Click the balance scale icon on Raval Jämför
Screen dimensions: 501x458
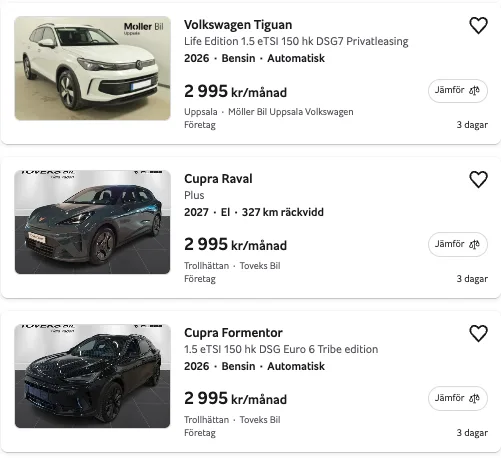tap(474, 244)
